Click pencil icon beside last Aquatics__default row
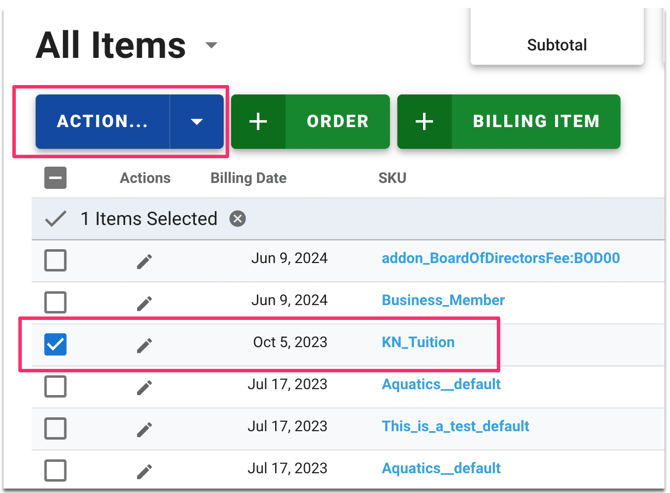670x493 pixels. (145, 470)
